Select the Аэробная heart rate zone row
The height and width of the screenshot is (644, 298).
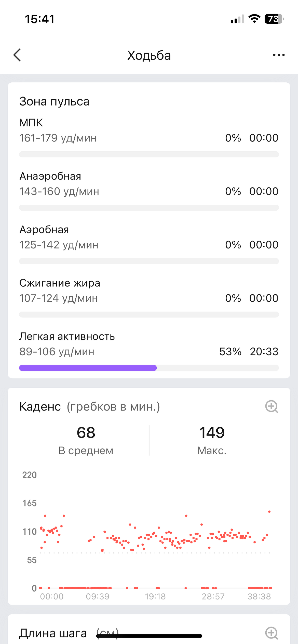pos(149,237)
